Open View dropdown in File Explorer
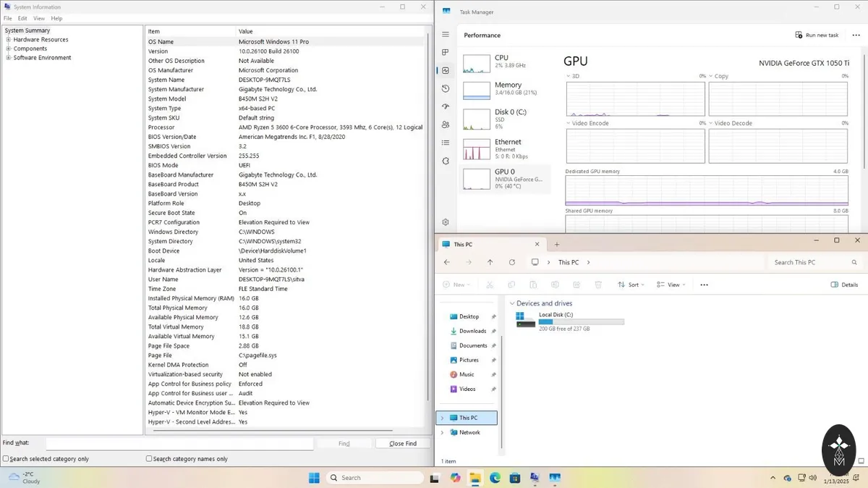Image resolution: width=868 pixels, height=488 pixels. click(x=671, y=285)
